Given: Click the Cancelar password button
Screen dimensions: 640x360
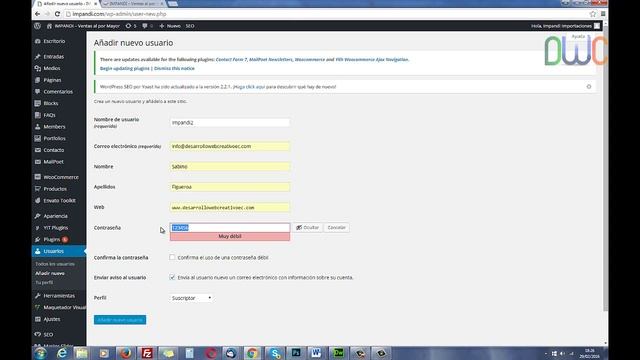Looking at the screenshot, I should point(337,227).
